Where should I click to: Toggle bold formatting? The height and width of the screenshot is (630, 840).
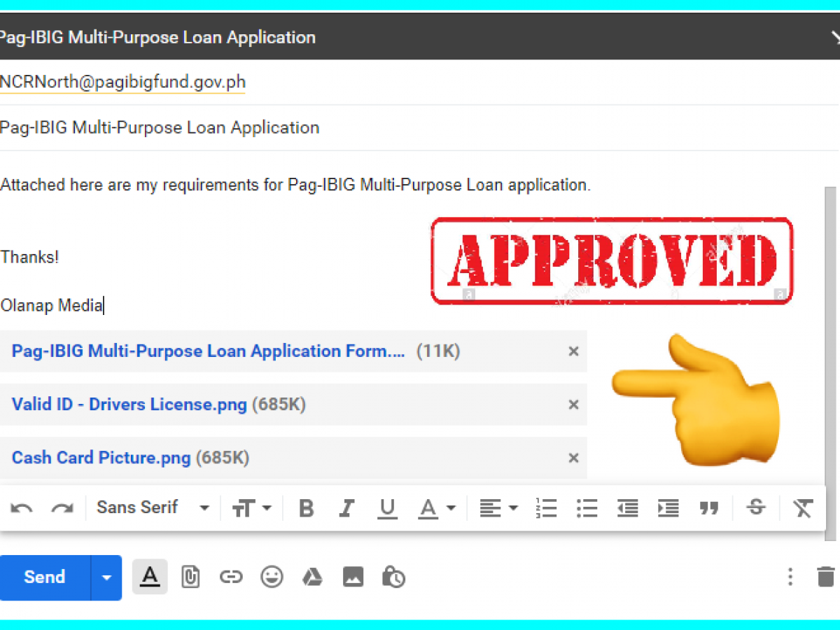coord(306,508)
